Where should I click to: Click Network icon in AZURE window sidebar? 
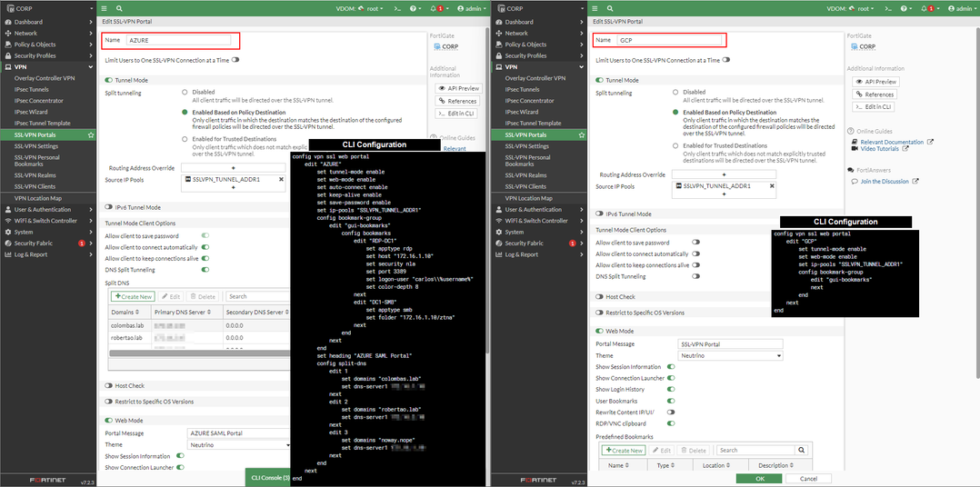[x=8, y=33]
